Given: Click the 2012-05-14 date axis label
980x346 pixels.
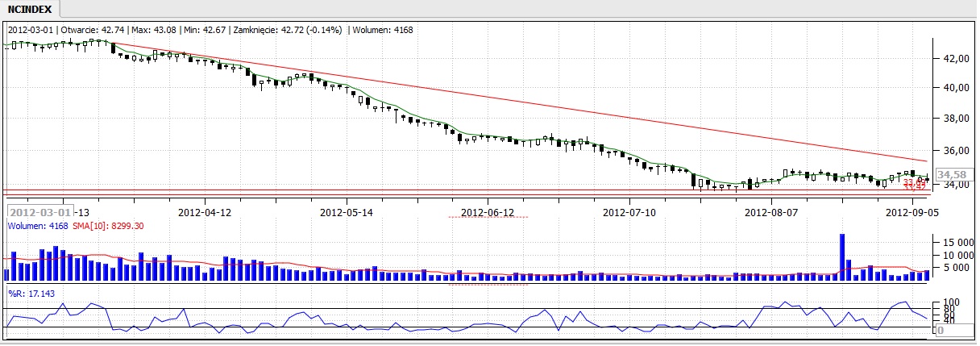Looking at the screenshot, I should 346,213.
